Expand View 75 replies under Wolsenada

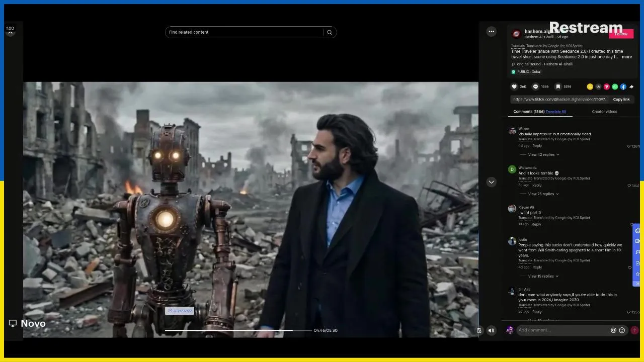coord(543,194)
